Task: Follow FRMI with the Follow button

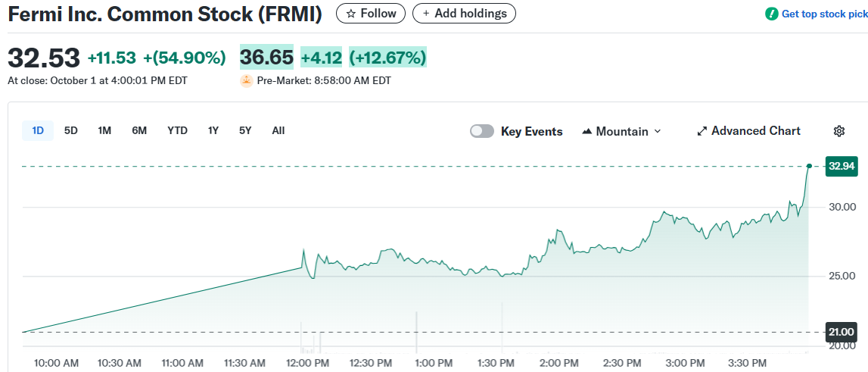Action: (x=371, y=14)
